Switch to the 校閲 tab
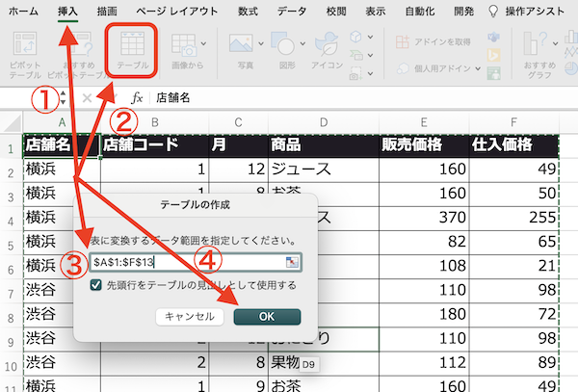This screenshot has height=392, width=578. click(x=336, y=12)
